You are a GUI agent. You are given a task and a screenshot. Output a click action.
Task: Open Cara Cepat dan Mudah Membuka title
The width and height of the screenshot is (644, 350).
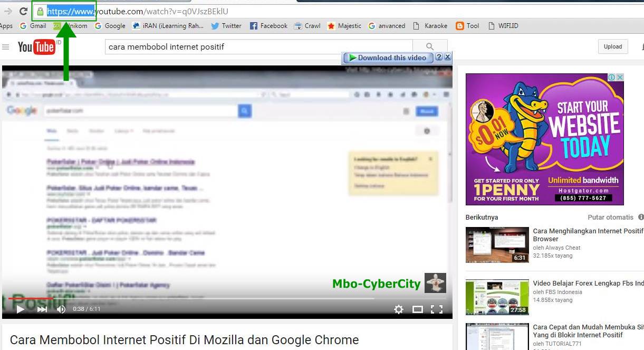588,331
